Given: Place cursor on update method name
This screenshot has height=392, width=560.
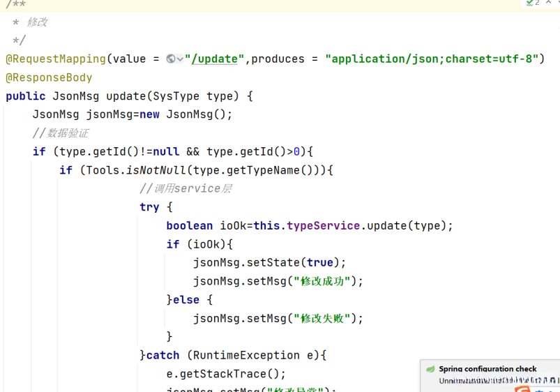Looking at the screenshot, I should 124,96.
